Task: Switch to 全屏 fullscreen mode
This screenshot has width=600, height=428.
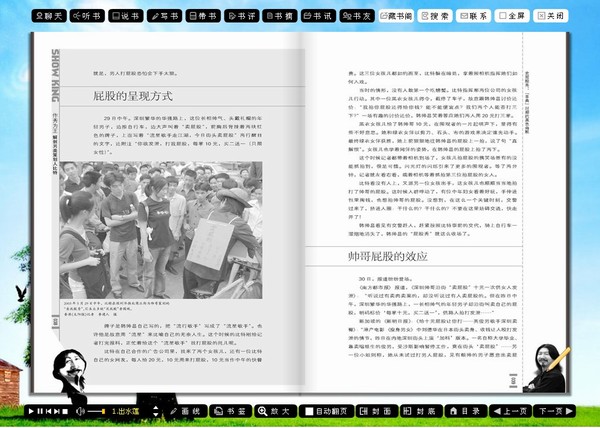Action: click(512, 16)
